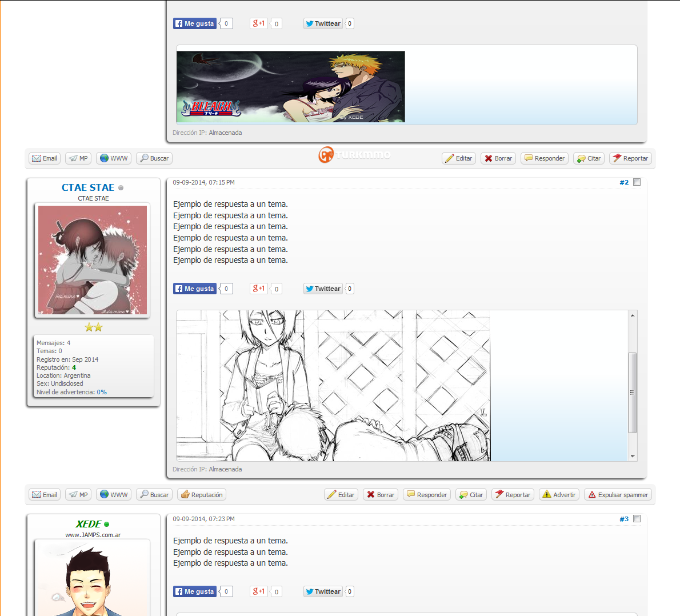This screenshot has width=680, height=616.
Task: Click signature scrollbar up arrow
Action: [633, 315]
